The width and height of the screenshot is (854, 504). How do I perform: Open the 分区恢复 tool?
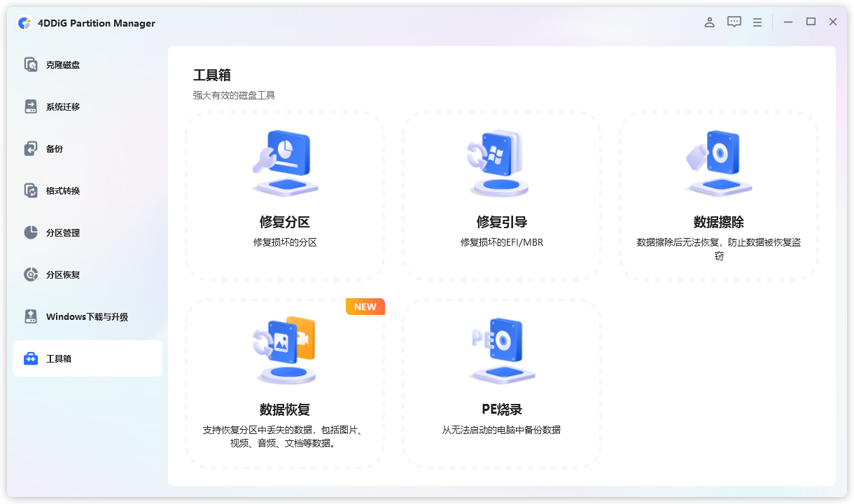(x=31, y=274)
